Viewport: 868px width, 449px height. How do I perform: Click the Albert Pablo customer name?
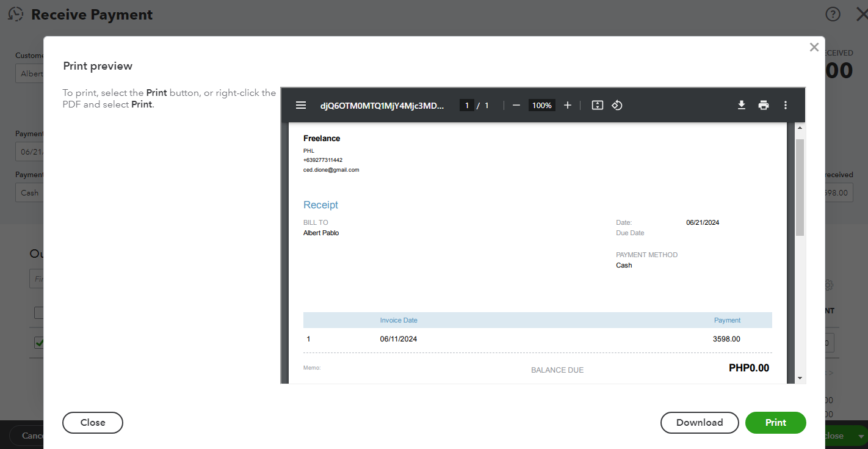(x=321, y=233)
